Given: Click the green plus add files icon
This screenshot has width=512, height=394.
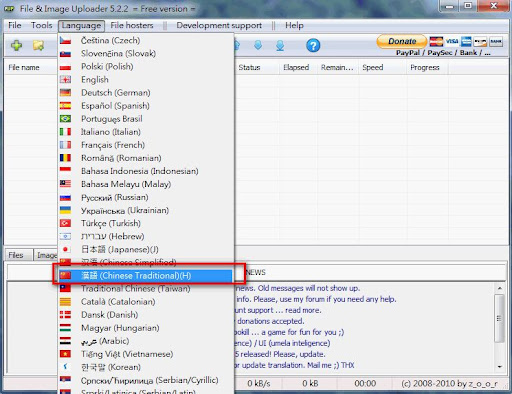Looking at the screenshot, I should tap(16, 45).
